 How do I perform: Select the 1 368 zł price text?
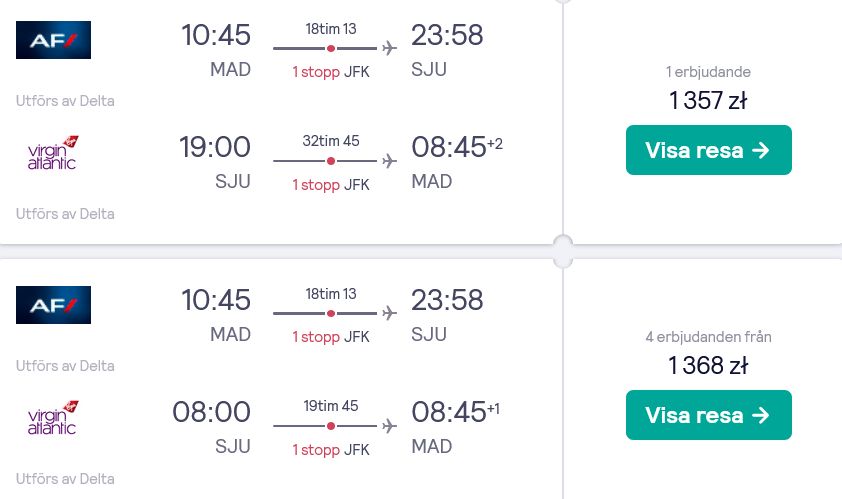(708, 366)
